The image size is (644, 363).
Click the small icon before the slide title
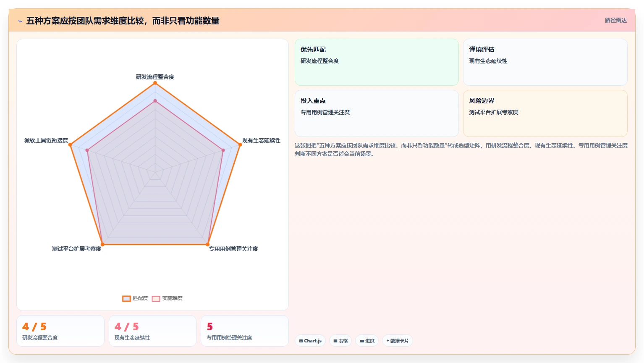(20, 21)
